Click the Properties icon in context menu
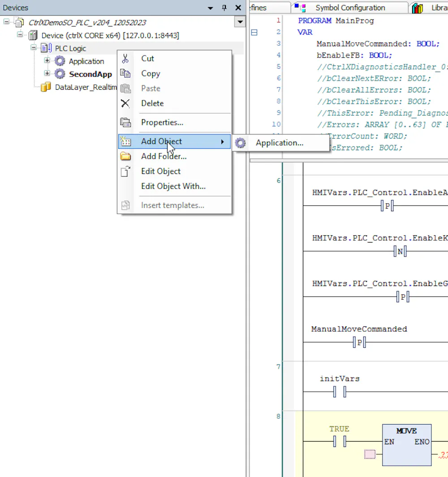This screenshot has height=477, width=448. [125, 122]
